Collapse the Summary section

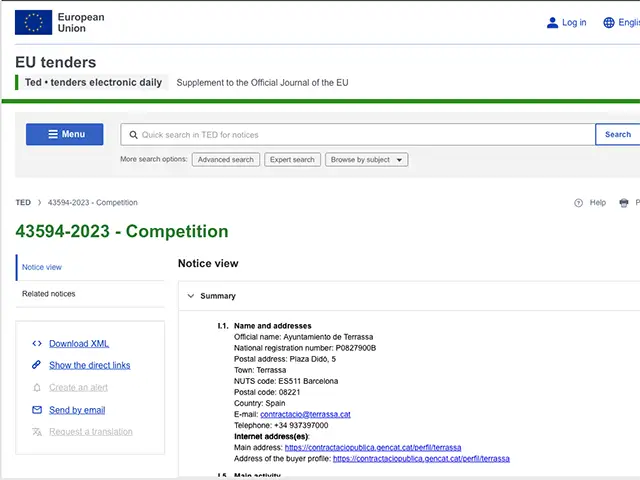(x=191, y=296)
